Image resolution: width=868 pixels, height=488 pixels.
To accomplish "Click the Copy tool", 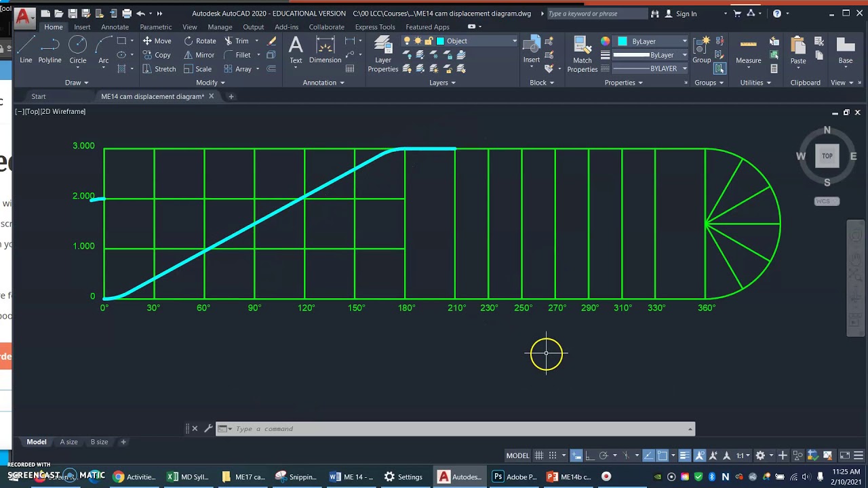I will click(157, 55).
